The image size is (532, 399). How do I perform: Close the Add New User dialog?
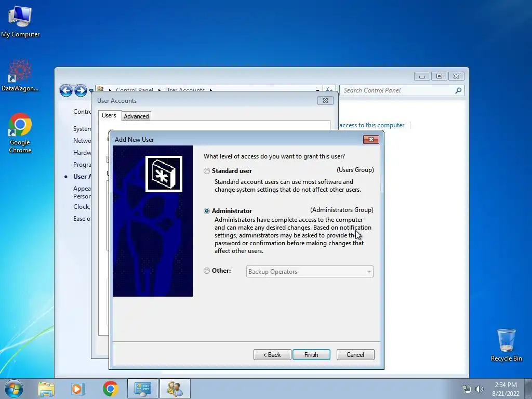(x=371, y=139)
